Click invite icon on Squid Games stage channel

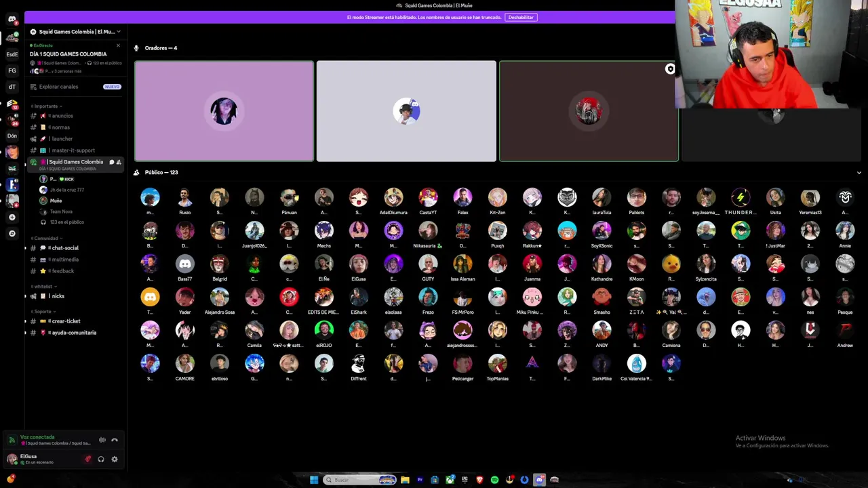tap(119, 162)
